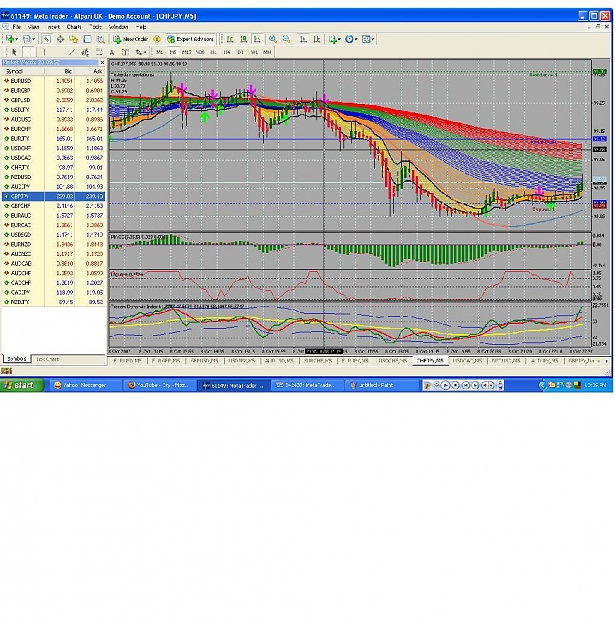Switch chart to line chart mode
The width and height of the screenshot is (615, 625).
(257, 39)
